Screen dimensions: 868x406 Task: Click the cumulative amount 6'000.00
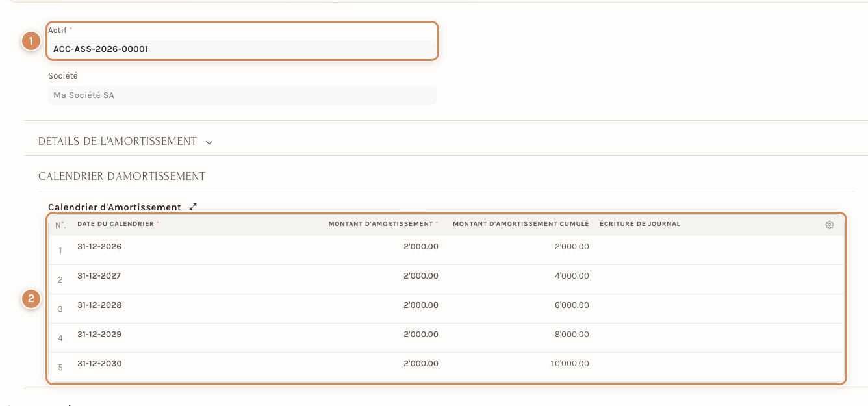[x=572, y=305]
